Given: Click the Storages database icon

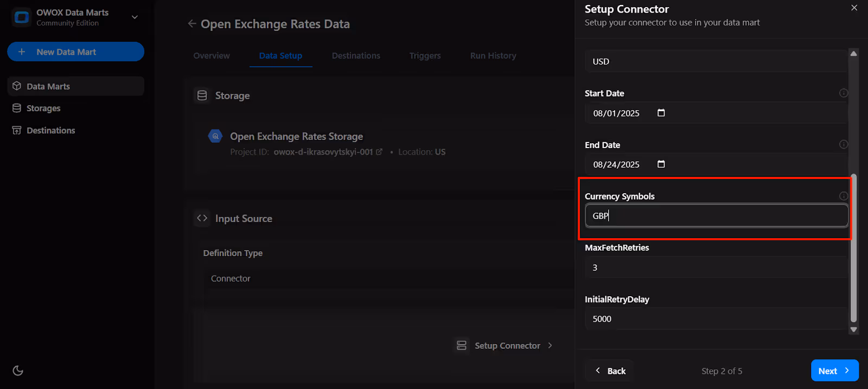Looking at the screenshot, I should (x=17, y=108).
